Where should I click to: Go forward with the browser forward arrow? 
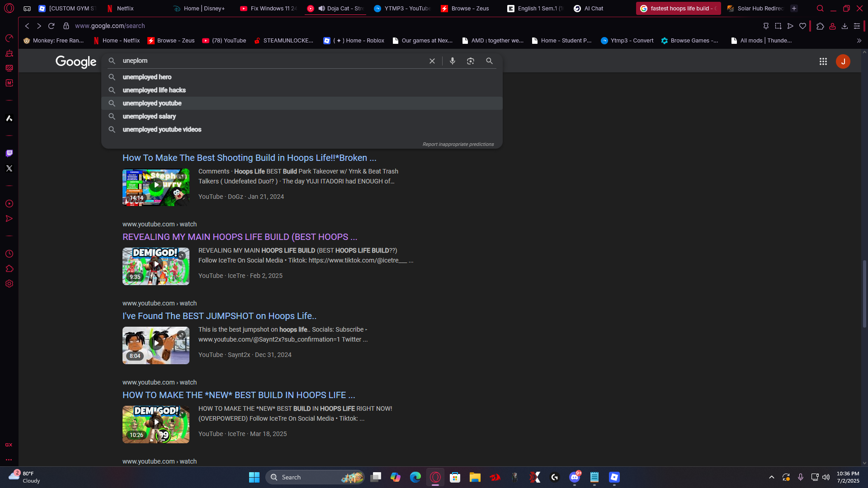click(39, 26)
